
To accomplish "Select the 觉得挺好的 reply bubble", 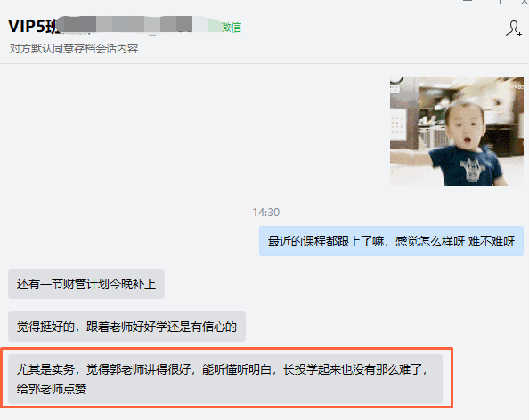I will point(126,327).
